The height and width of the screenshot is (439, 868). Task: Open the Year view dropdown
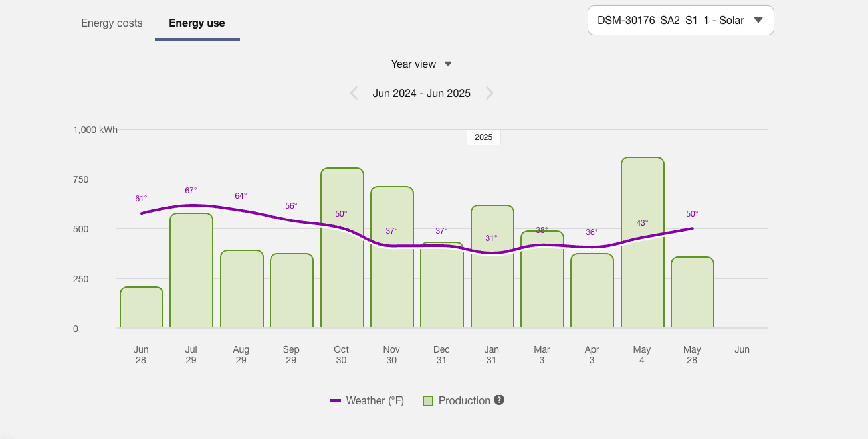(x=421, y=64)
